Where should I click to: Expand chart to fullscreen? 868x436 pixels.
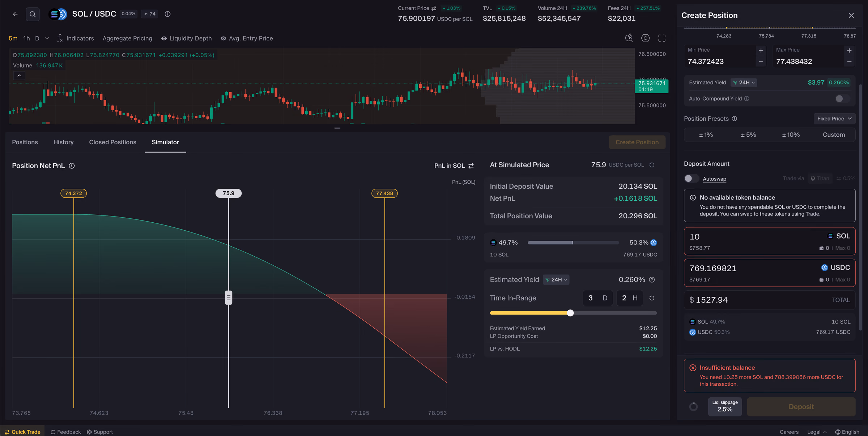[662, 38]
